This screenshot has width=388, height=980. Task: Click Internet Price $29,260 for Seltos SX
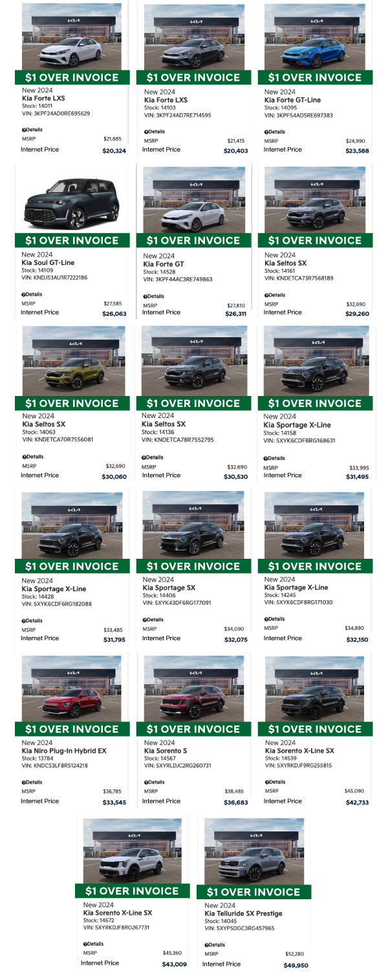(357, 314)
